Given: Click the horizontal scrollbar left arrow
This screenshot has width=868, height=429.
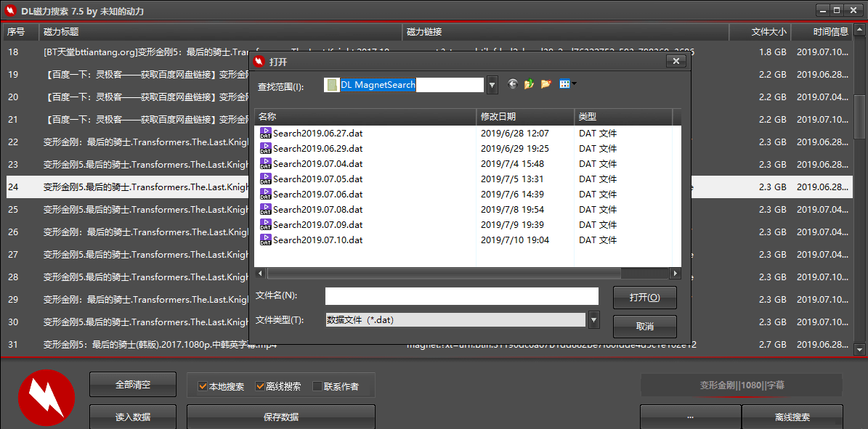Looking at the screenshot, I should pyautogui.click(x=260, y=274).
